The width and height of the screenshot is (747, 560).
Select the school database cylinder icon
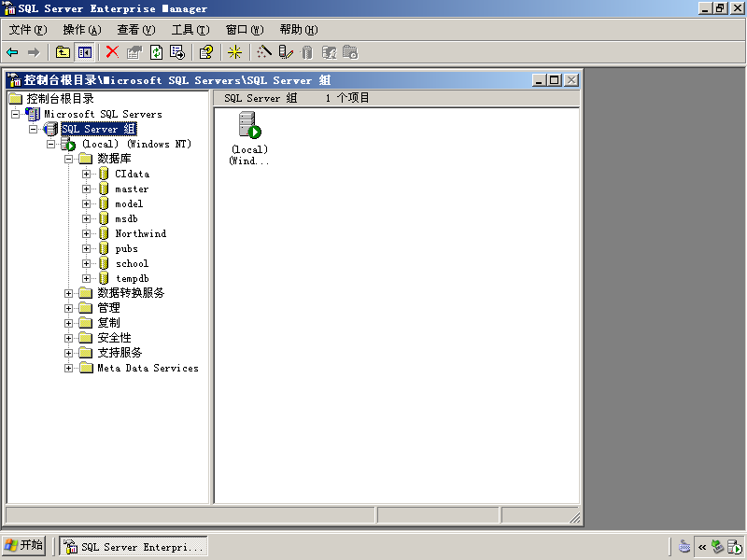pos(104,264)
